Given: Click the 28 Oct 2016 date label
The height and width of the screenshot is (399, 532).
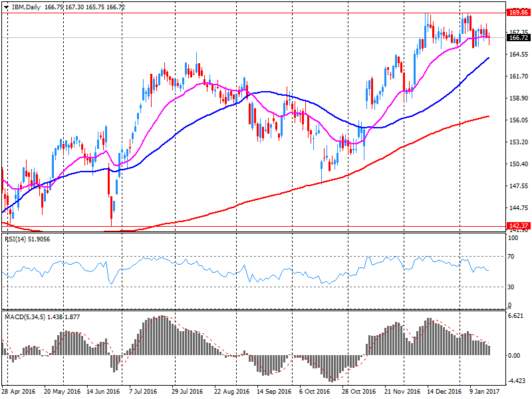Looking at the screenshot, I should [358, 392].
